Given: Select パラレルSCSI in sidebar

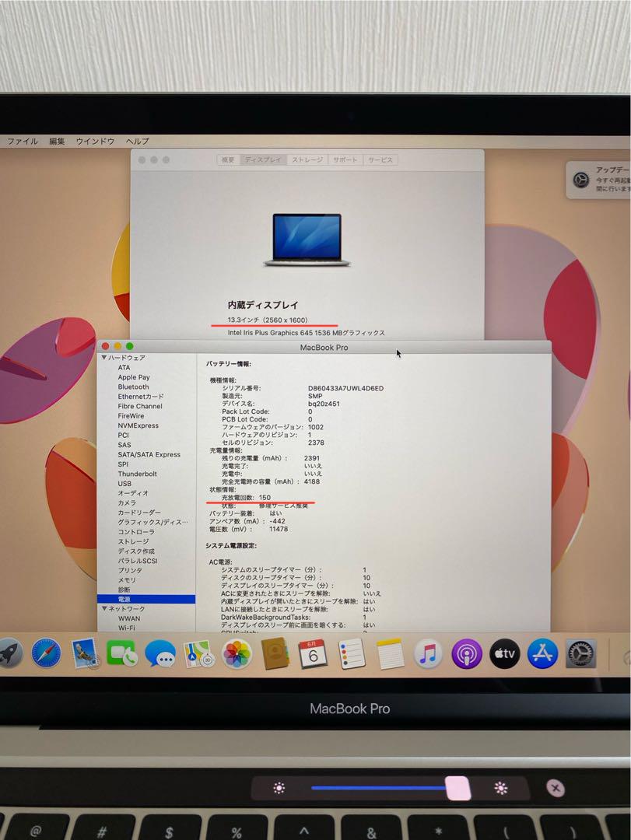Looking at the screenshot, I should (x=138, y=560).
